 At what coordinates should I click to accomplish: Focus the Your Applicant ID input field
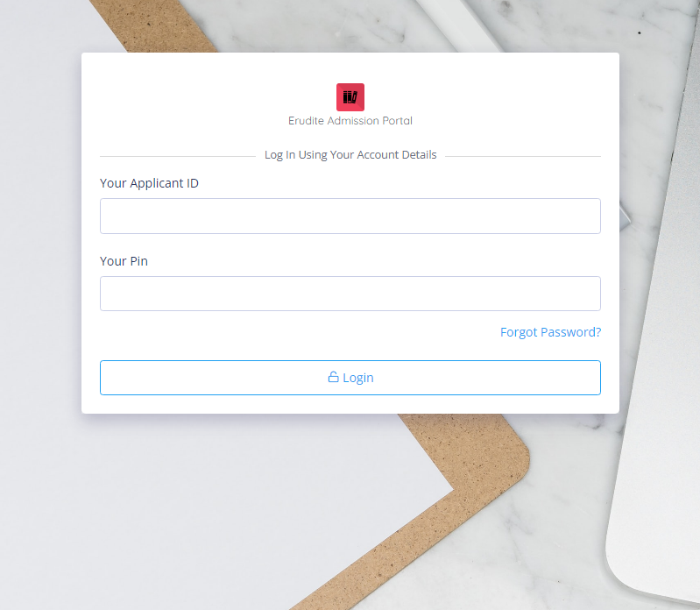pyautogui.click(x=350, y=216)
